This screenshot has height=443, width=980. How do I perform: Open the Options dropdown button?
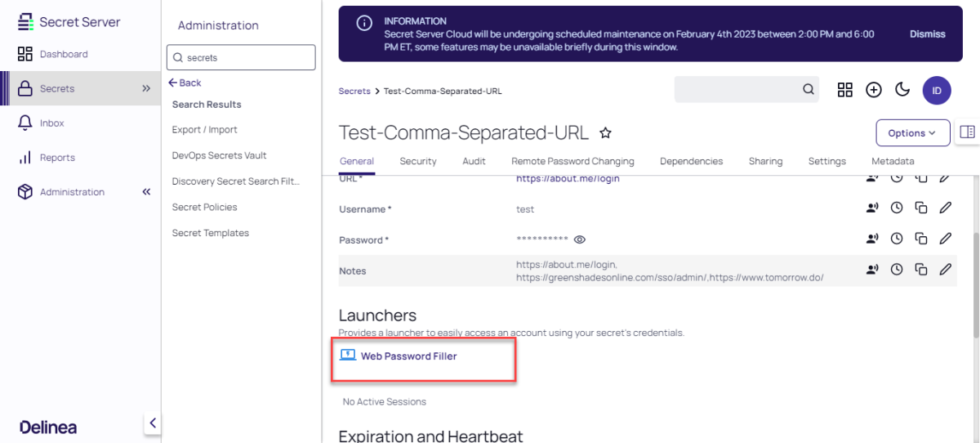tap(912, 133)
